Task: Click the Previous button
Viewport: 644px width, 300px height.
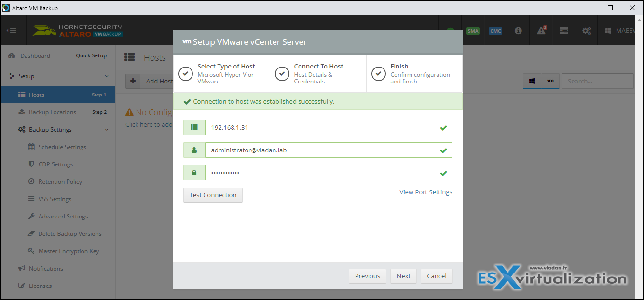Action: pyautogui.click(x=368, y=276)
